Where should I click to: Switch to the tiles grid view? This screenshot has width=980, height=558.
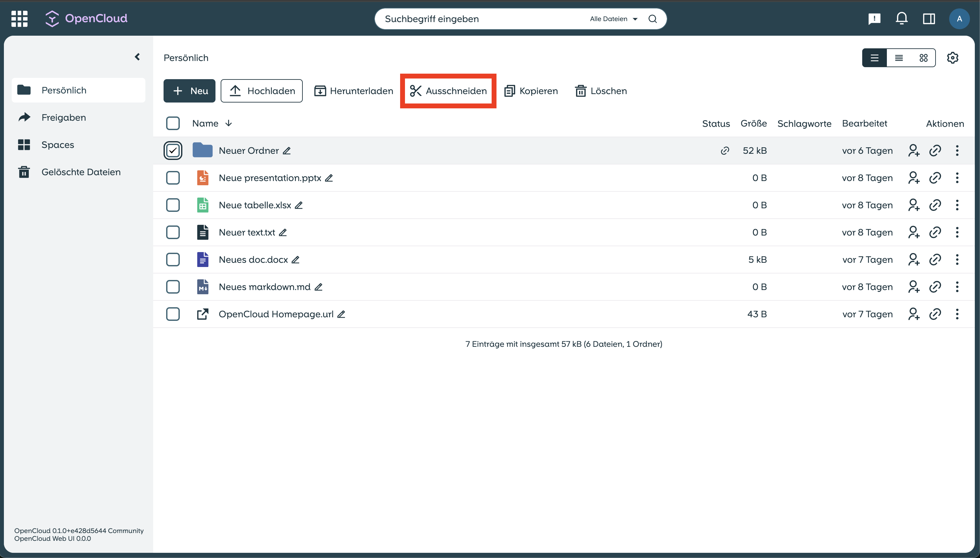pyautogui.click(x=923, y=58)
